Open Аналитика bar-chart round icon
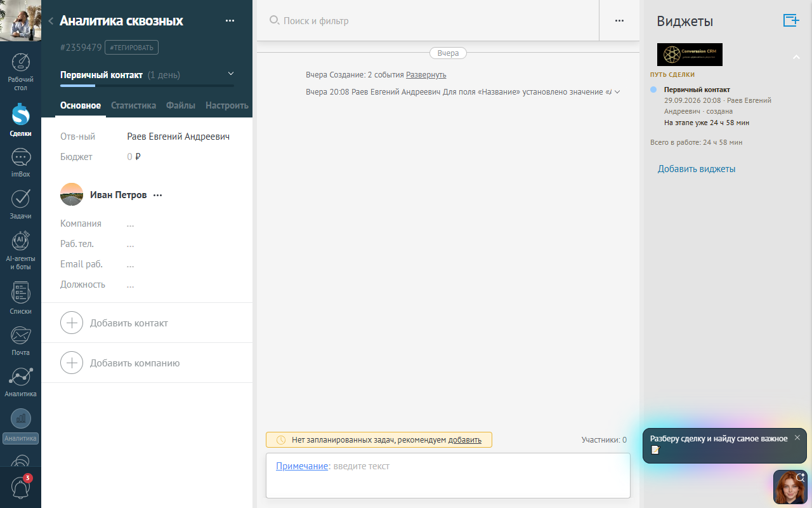The image size is (812, 508). (x=21, y=418)
